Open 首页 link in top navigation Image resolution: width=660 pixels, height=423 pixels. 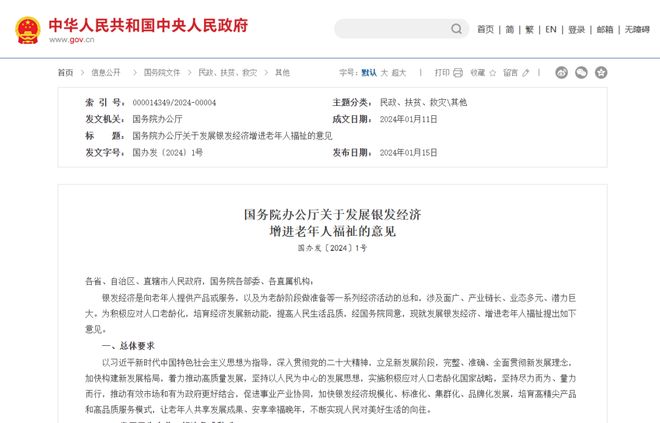point(485,29)
